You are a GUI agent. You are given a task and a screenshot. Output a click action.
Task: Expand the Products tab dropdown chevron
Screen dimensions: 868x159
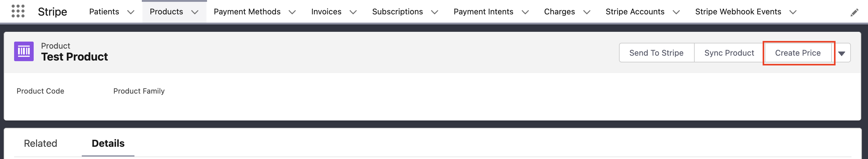[194, 13]
